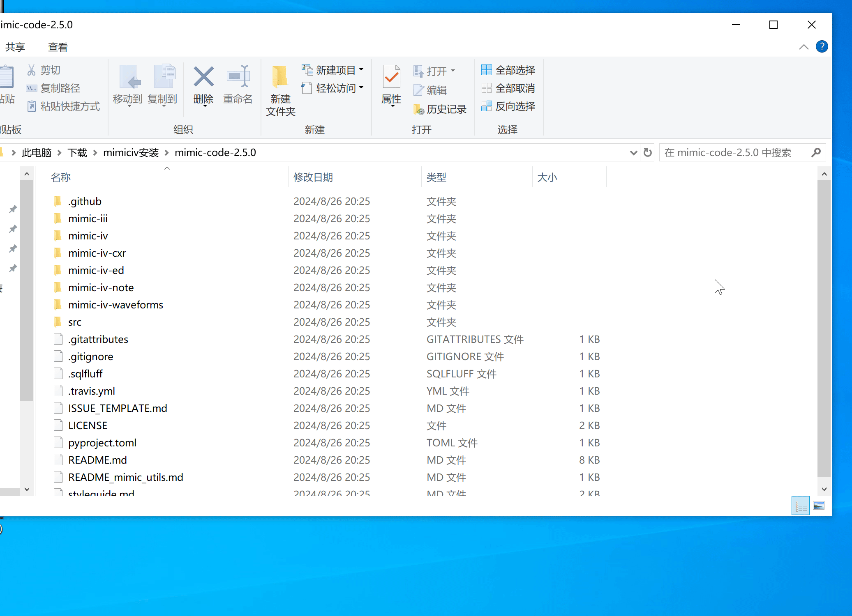The height and width of the screenshot is (616, 852).
Task: Open the View (查看) ribbon tab
Action: pyautogui.click(x=58, y=47)
